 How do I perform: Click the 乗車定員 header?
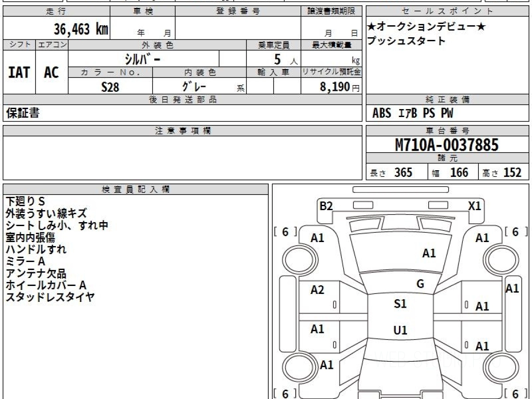[x=274, y=45]
